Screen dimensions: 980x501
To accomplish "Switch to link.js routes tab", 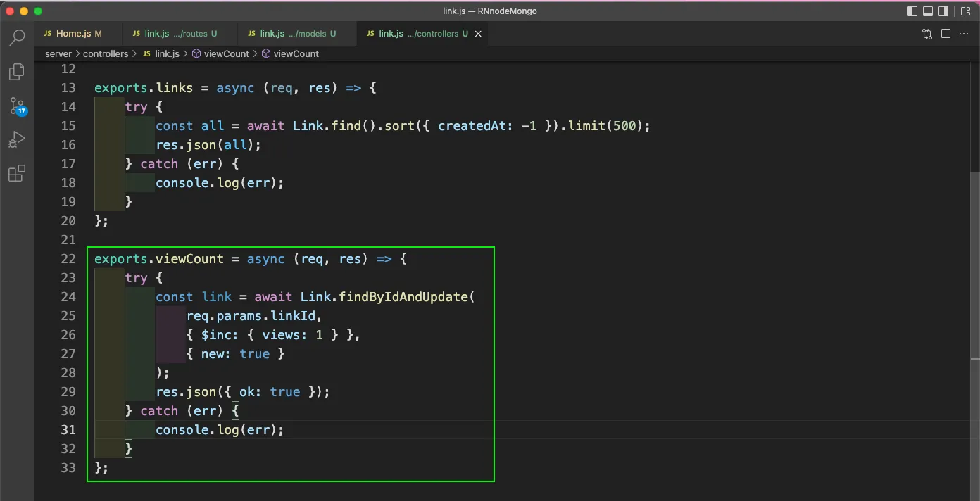I will (x=180, y=33).
